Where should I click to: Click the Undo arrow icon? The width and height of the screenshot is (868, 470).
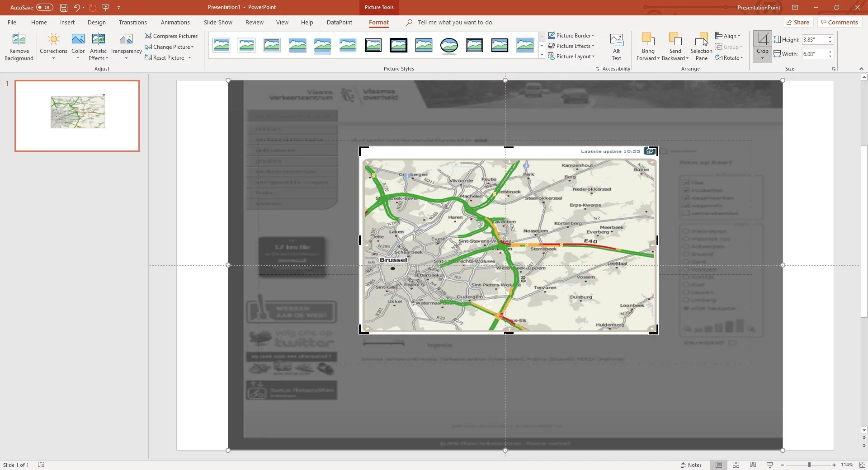point(76,8)
